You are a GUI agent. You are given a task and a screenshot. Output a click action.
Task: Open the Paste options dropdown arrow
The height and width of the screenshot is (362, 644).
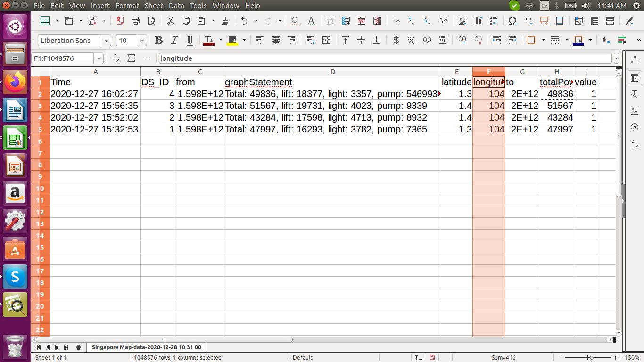click(213, 21)
